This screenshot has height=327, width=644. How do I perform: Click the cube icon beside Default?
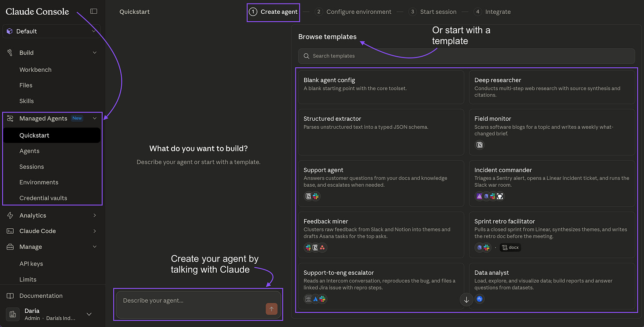(10, 31)
